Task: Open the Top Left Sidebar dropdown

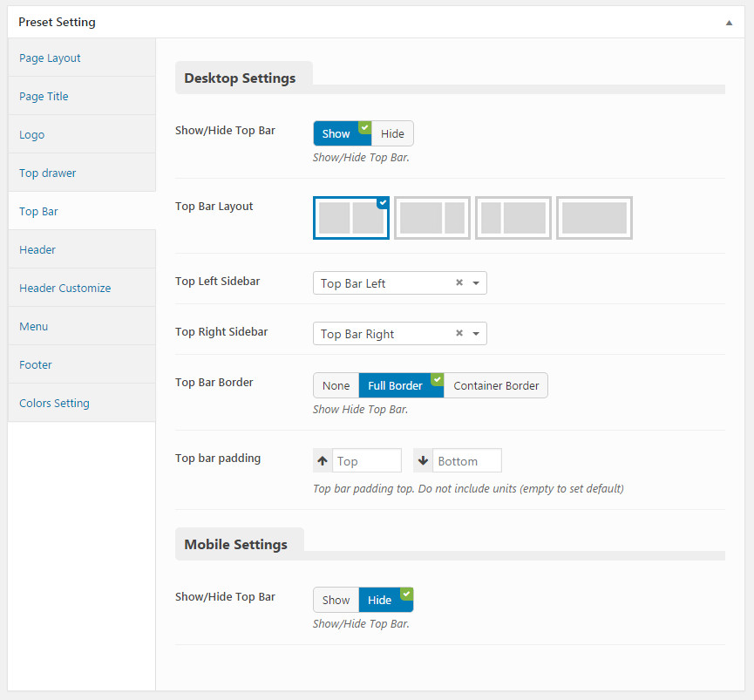Action: (x=399, y=283)
